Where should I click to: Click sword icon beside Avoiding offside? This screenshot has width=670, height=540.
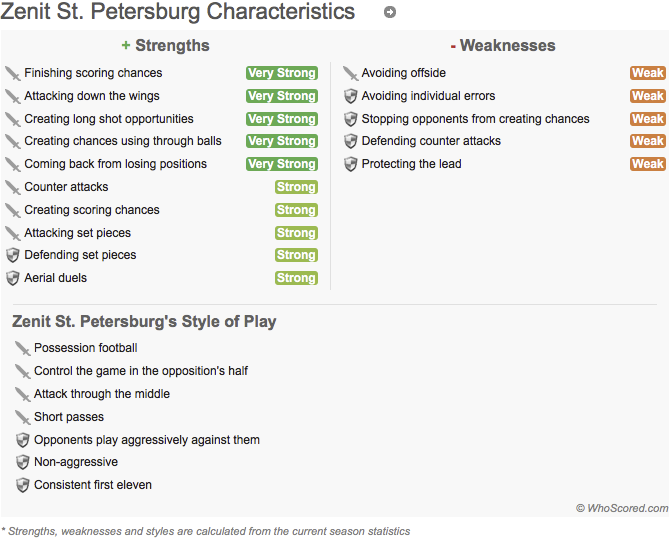click(x=350, y=74)
